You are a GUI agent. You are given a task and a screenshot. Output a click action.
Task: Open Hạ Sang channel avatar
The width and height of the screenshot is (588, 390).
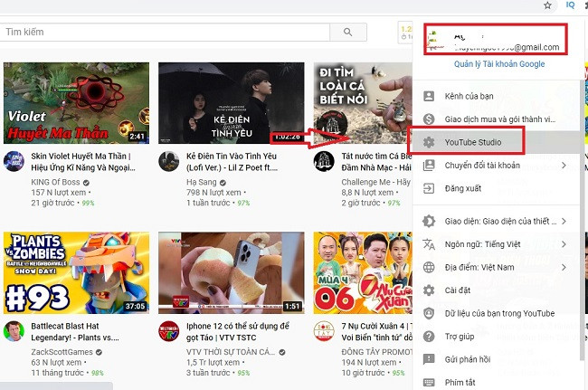(x=169, y=162)
